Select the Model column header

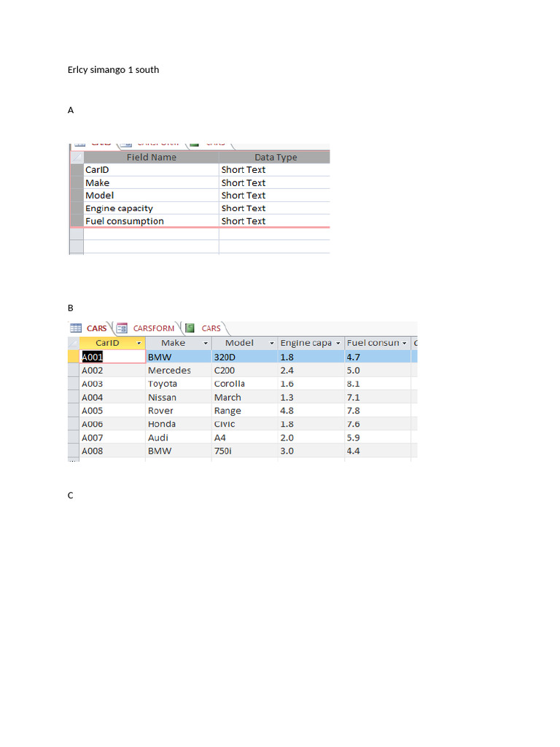pyautogui.click(x=245, y=343)
